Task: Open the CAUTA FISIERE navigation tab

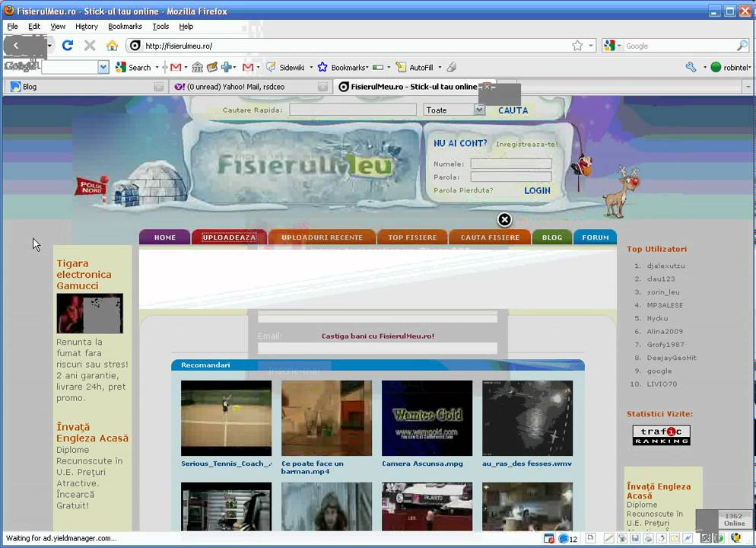Action: (x=490, y=237)
